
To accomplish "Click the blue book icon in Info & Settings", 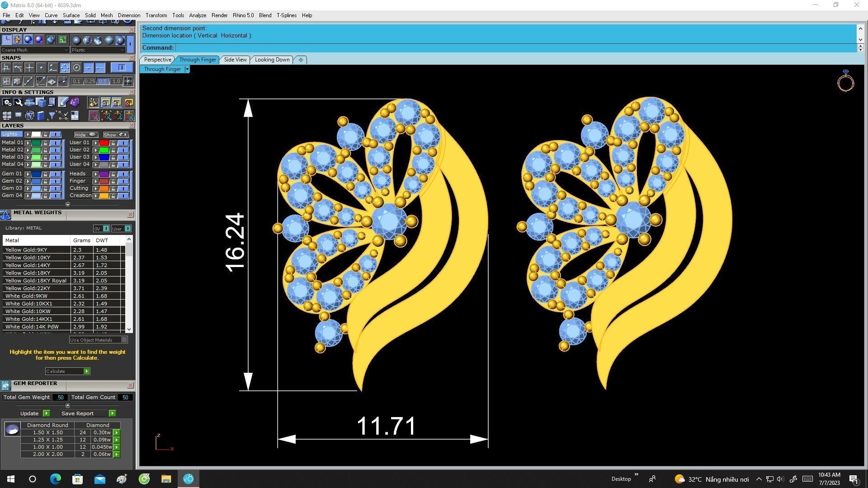I will pyautogui.click(x=41, y=116).
